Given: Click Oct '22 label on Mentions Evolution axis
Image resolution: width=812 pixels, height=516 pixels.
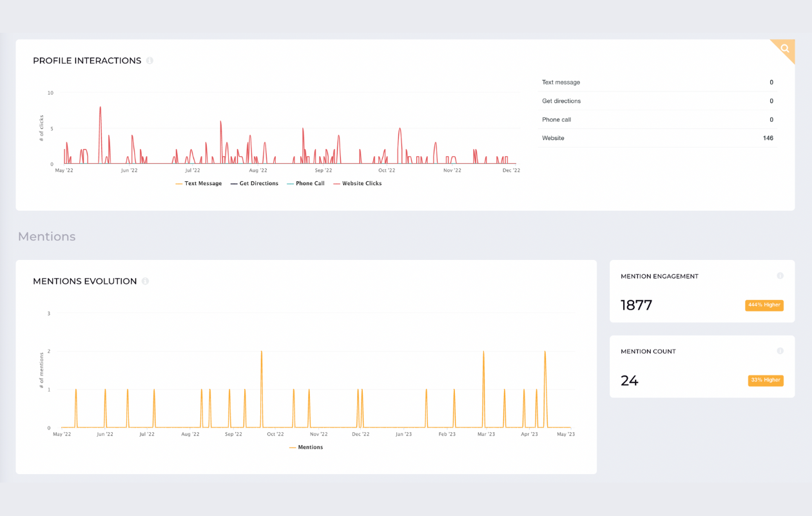Looking at the screenshot, I should [x=275, y=435].
